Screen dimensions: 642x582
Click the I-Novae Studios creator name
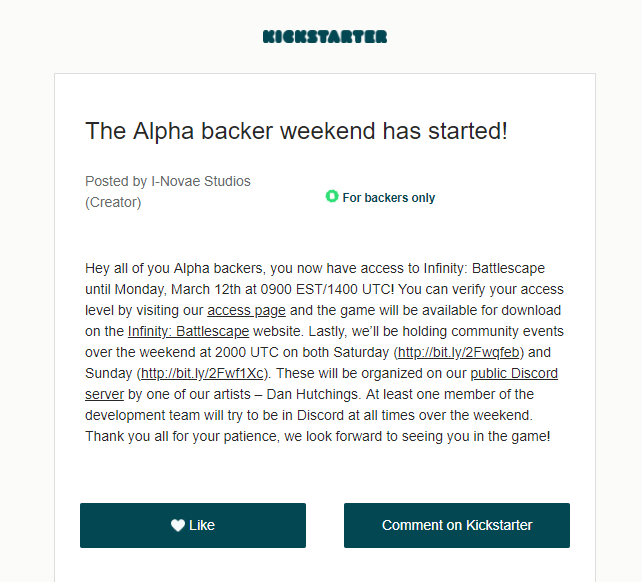(201, 181)
